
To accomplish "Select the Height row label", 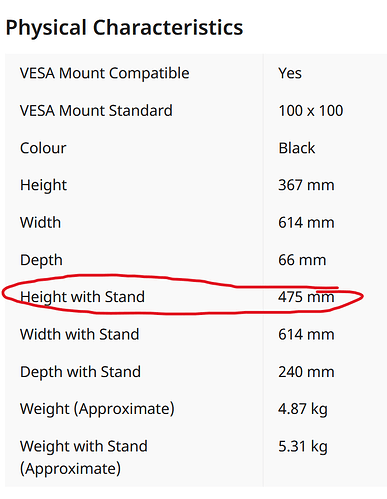I will point(43,185).
